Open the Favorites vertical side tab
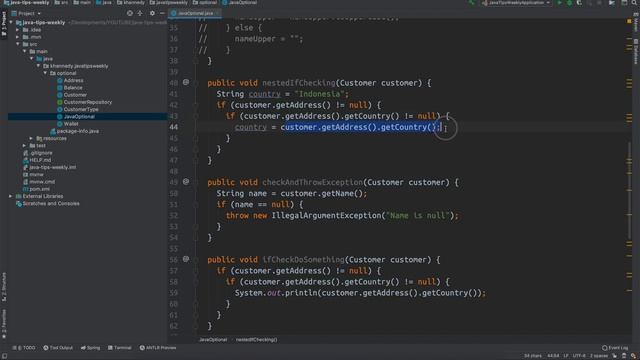The width and height of the screenshot is (640, 360). click(4, 324)
